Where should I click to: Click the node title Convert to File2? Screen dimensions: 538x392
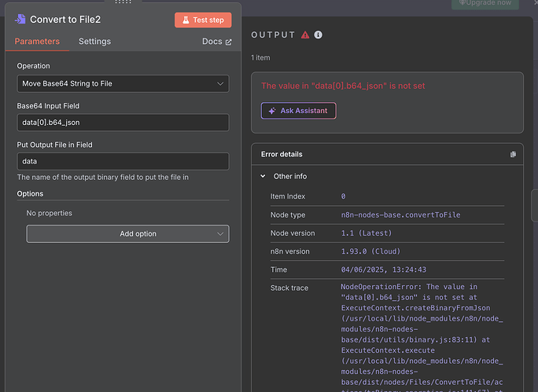pos(65,20)
